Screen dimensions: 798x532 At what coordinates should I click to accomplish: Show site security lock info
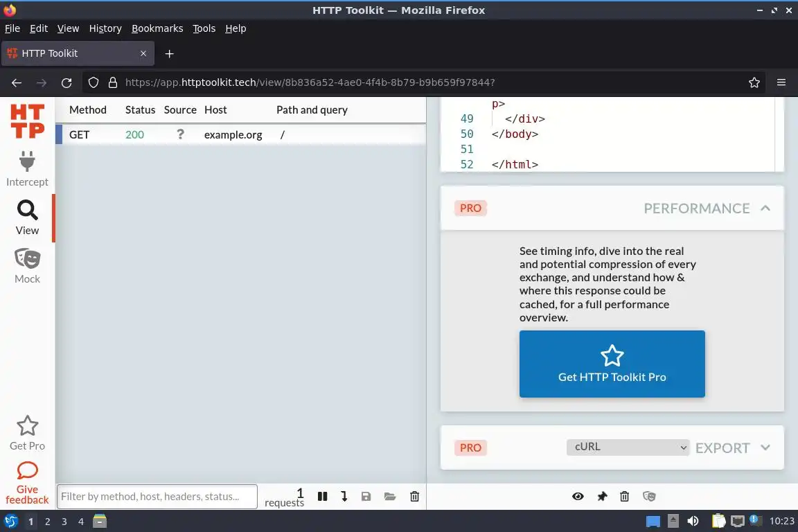112,82
